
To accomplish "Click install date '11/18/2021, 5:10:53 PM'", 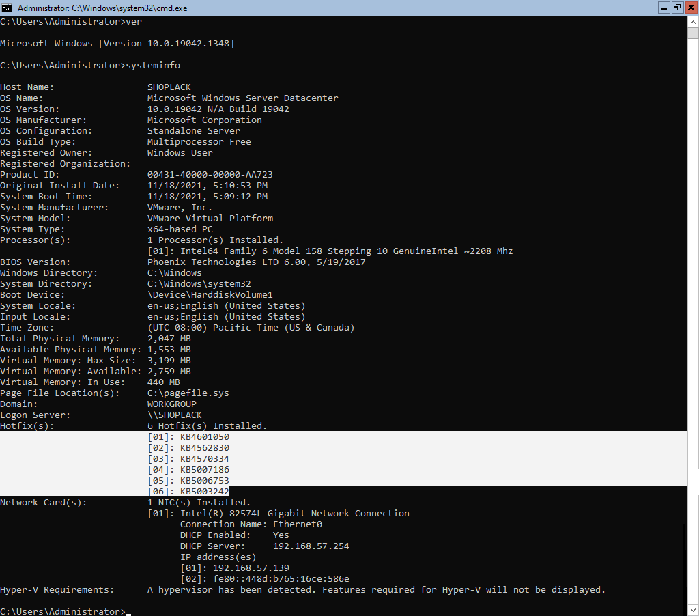I will (x=208, y=186).
